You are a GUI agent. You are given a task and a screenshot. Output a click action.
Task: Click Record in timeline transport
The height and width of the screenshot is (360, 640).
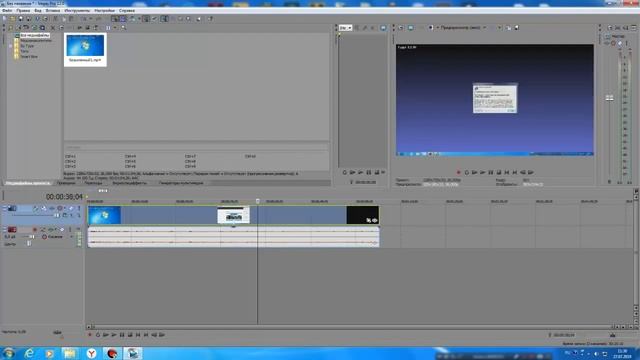click(x=90, y=335)
